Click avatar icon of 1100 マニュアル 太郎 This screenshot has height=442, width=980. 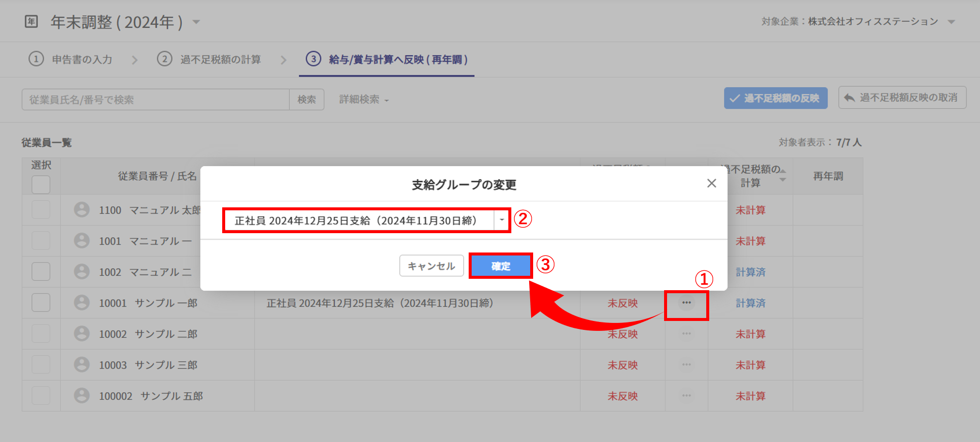tap(82, 210)
